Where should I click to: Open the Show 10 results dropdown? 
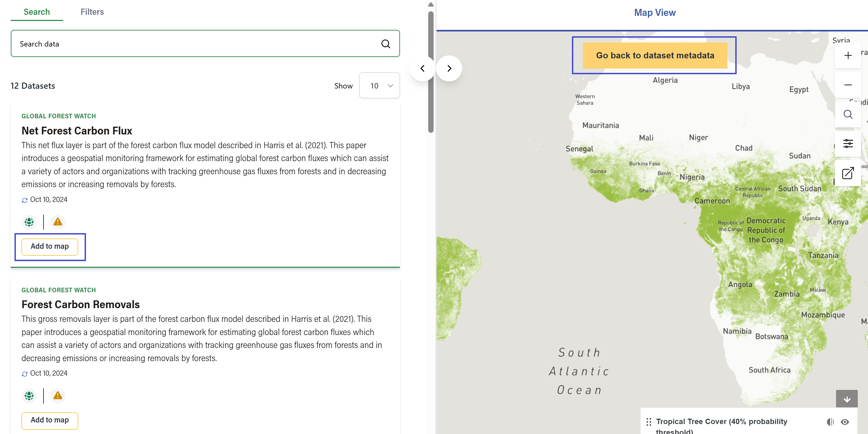coord(379,86)
